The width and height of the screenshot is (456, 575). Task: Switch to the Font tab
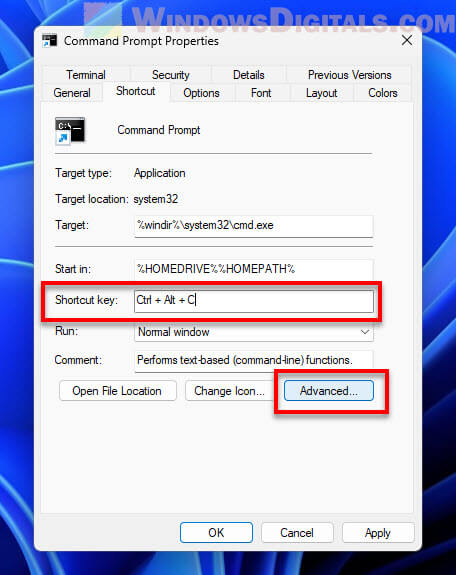(x=261, y=93)
